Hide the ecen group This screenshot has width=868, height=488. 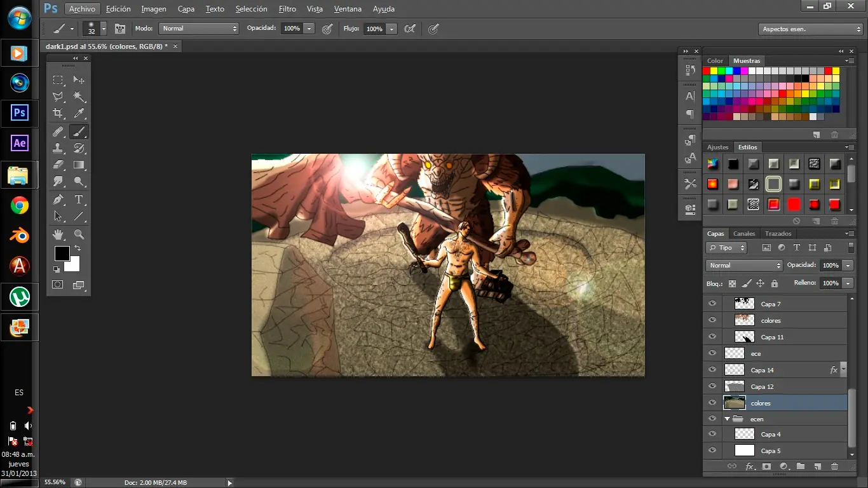pyautogui.click(x=712, y=419)
